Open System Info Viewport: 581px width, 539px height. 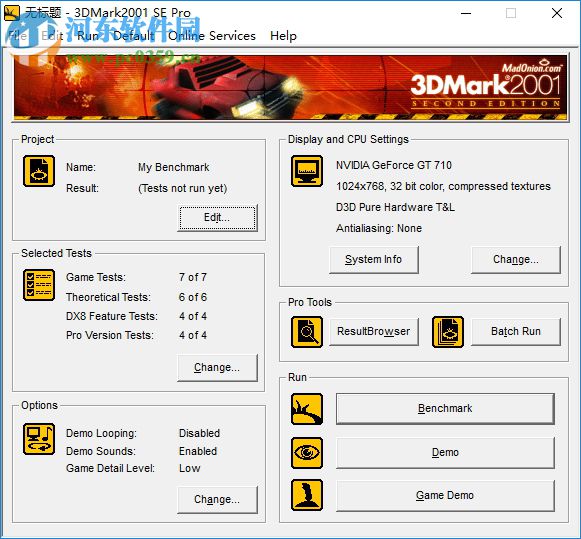pyautogui.click(x=374, y=260)
